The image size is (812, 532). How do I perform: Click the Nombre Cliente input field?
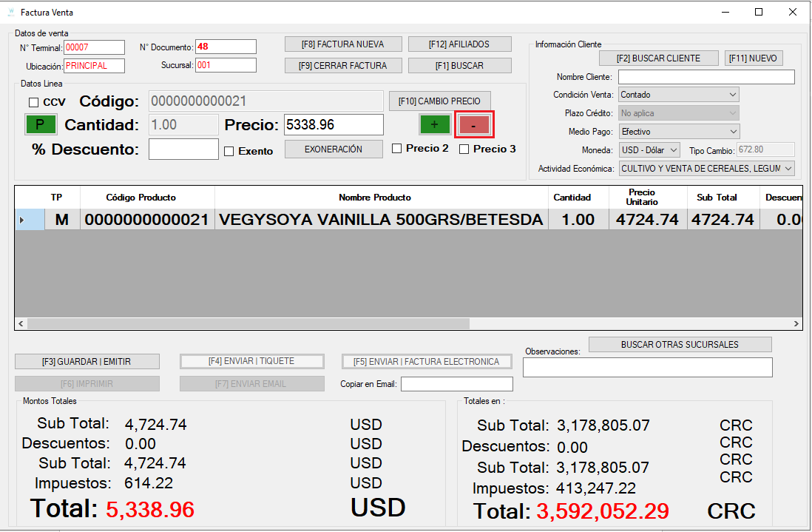pos(706,77)
